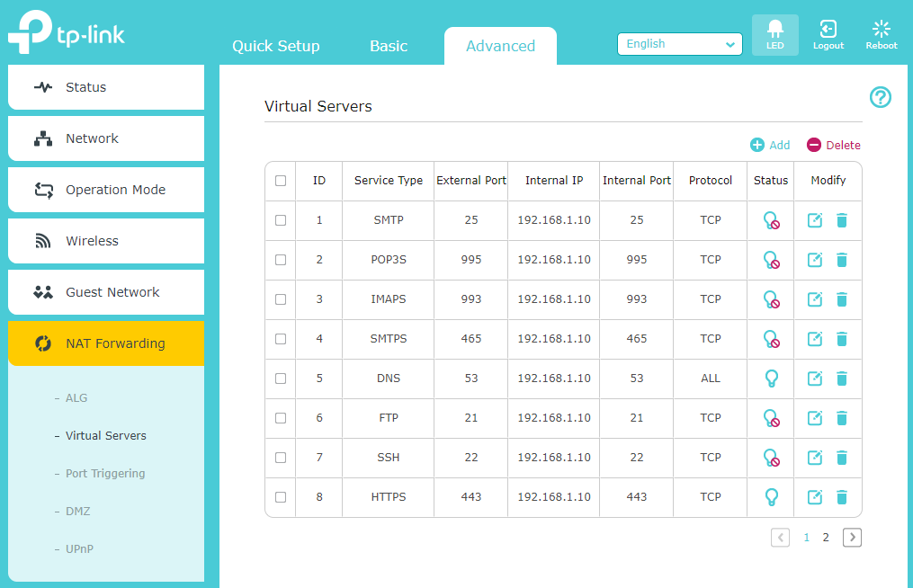Check the box for POP3S row

pos(281,260)
